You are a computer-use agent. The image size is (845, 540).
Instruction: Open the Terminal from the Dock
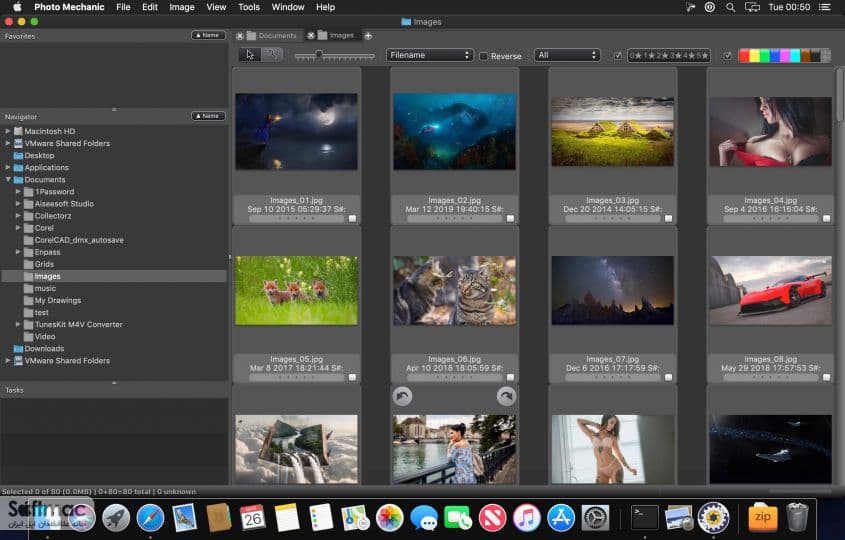(x=645, y=517)
